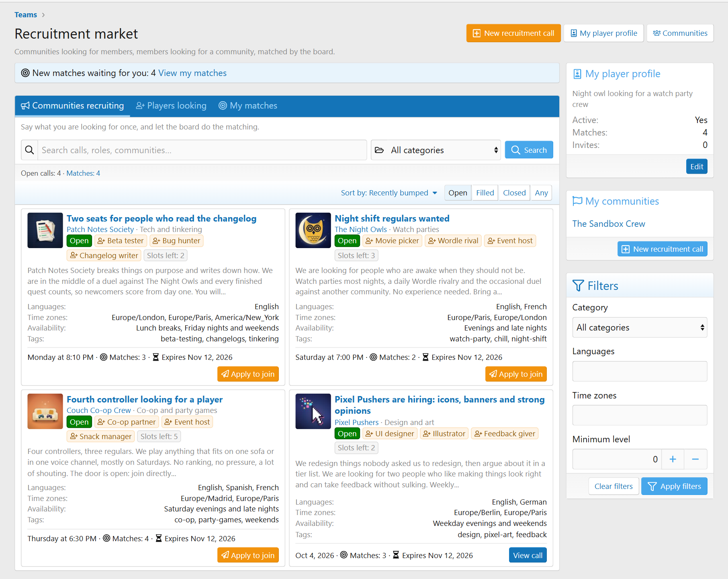This screenshot has width=728, height=579.
Task: Select the Bug hunter role tag
Action: click(176, 241)
